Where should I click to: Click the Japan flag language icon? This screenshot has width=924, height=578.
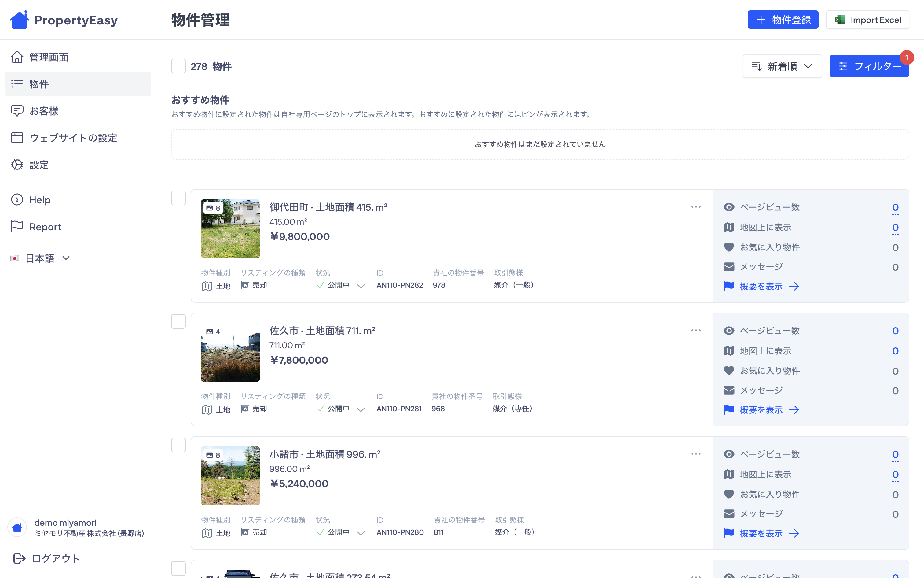(14, 258)
